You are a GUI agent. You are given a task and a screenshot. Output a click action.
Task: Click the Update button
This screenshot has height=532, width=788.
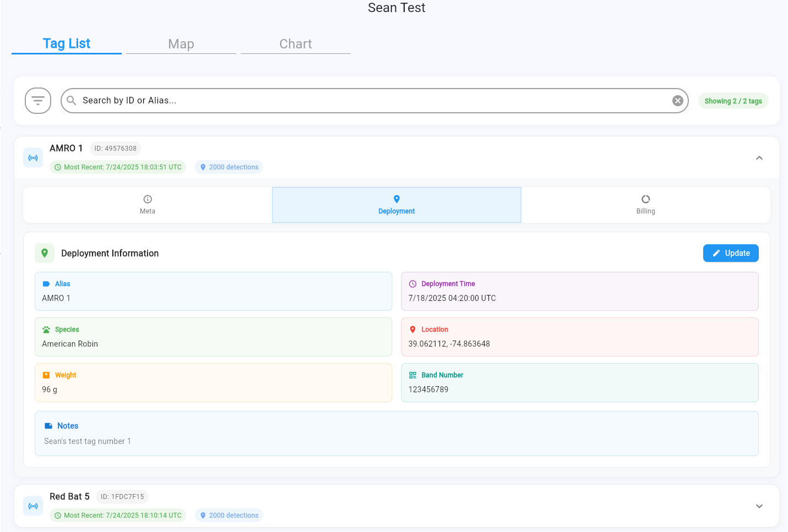pos(730,253)
